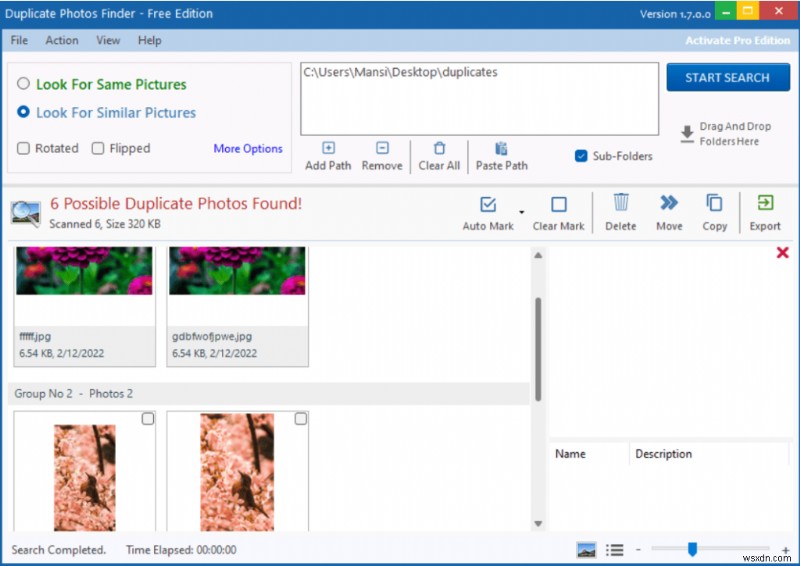800x566 pixels.
Task: Click the Clear Mark icon
Action: click(x=559, y=204)
